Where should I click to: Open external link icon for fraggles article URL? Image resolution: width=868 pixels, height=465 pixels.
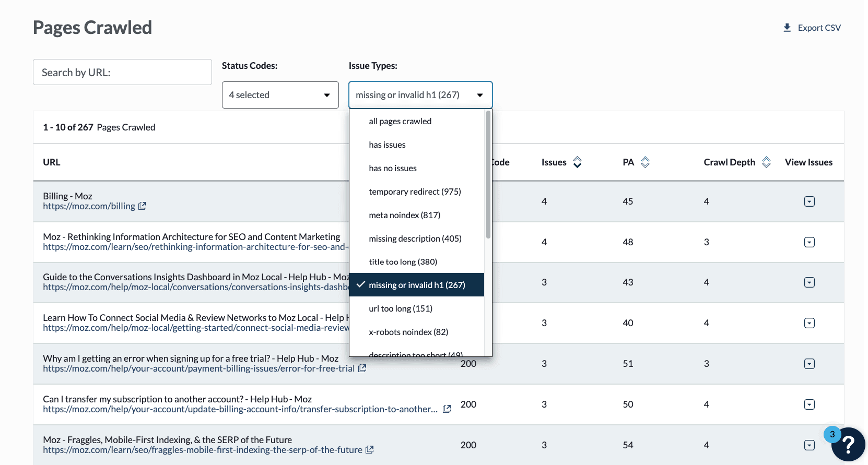[x=370, y=450]
